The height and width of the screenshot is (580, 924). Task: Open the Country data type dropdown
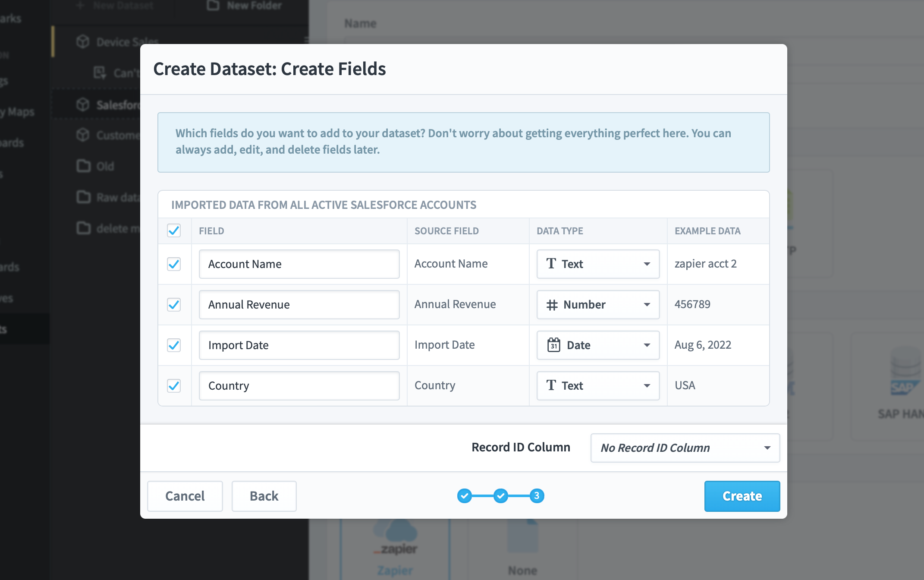point(598,386)
